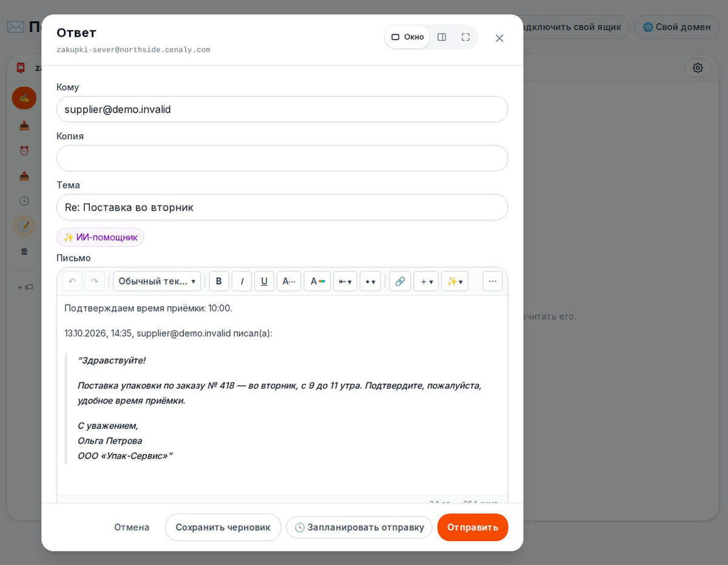This screenshot has height=565, width=728.
Task: Focus the Тема subject field
Action: [282, 207]
